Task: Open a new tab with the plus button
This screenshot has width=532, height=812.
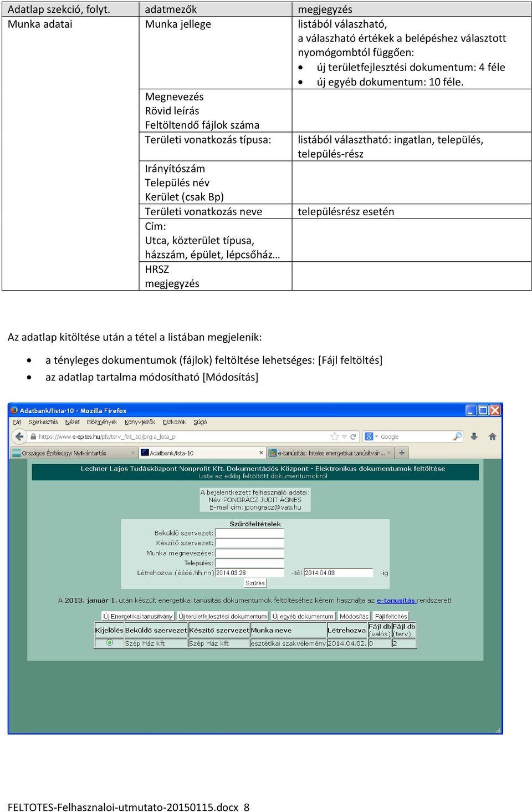Action: point(402,453)
